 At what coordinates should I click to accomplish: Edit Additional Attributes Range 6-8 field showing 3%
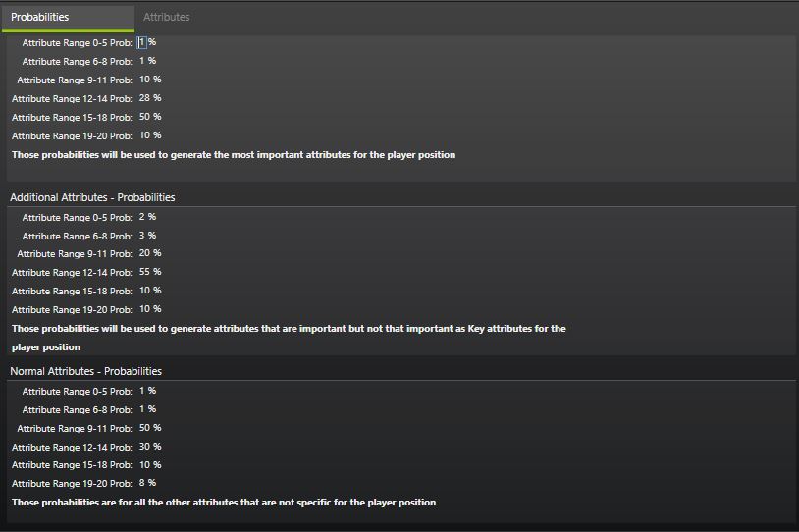click(x=142, y=236)
